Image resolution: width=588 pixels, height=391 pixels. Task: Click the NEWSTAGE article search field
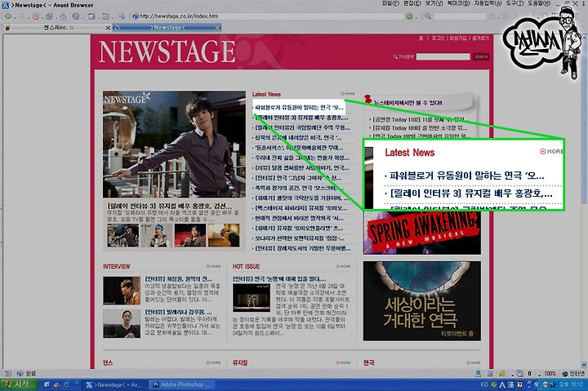click(x=443, y=56)
